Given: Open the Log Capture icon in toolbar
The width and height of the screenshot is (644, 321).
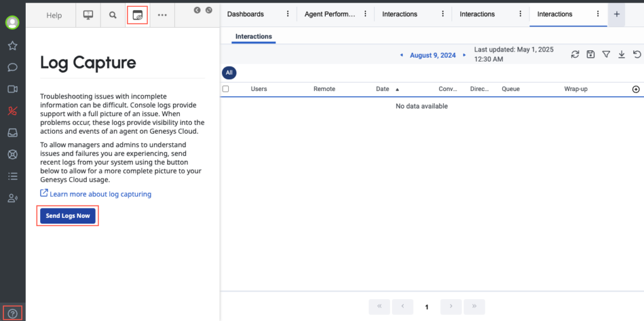Looking at the screenshot, I should click(x=137, y=14).
